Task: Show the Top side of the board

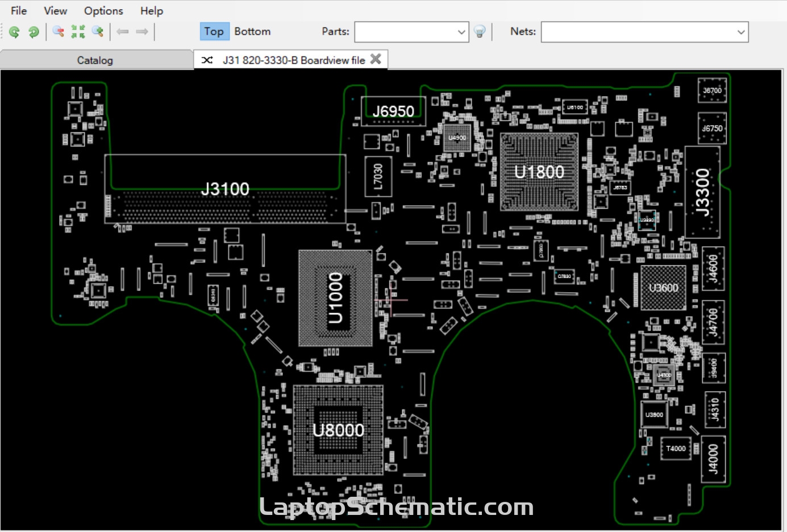Action: 214,32
